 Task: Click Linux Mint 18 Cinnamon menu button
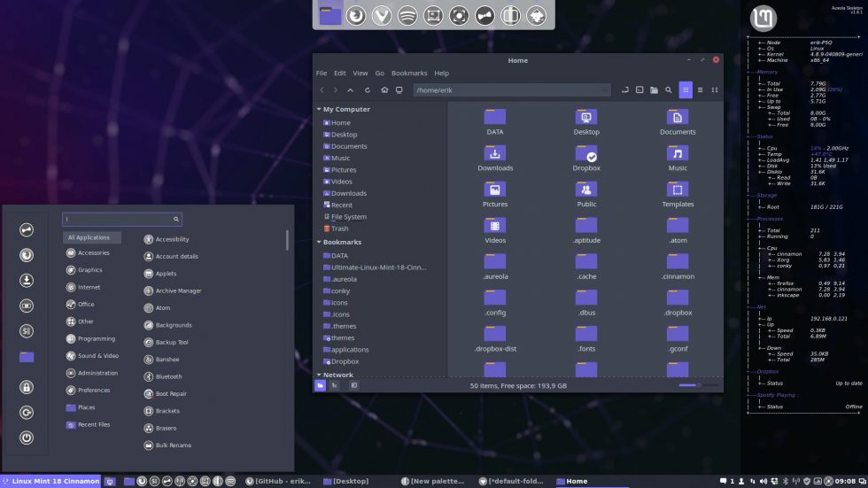click(x=50, y=481)
